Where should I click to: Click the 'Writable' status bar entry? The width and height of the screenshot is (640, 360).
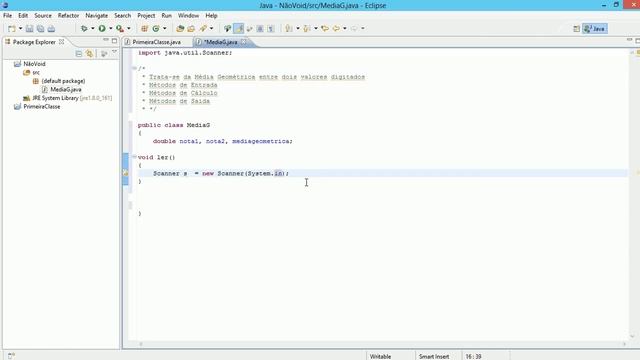380,356
